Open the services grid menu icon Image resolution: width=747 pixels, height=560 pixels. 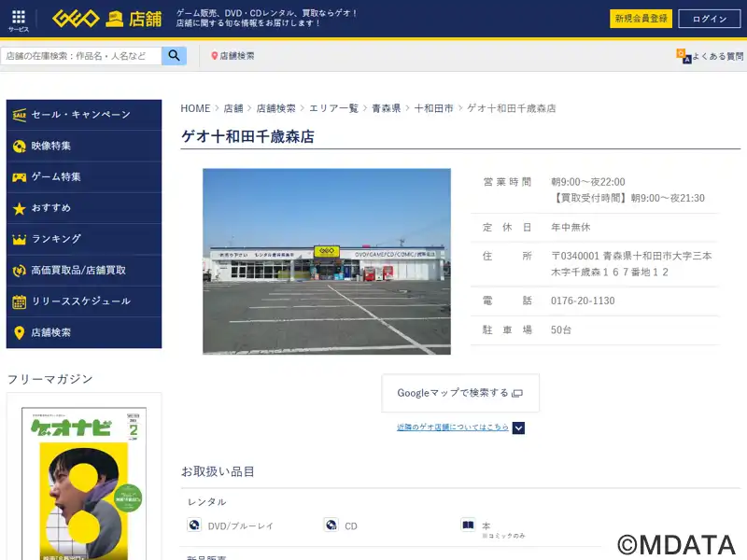[19, 17]
